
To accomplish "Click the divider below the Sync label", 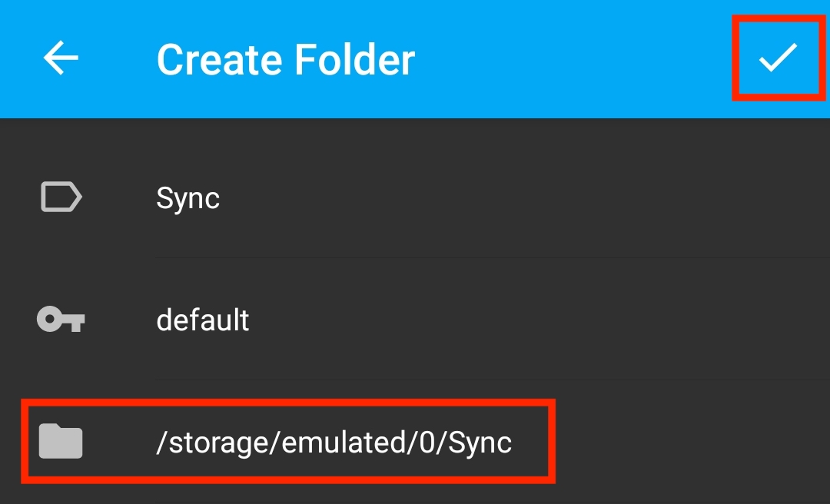I will (493, 258).
